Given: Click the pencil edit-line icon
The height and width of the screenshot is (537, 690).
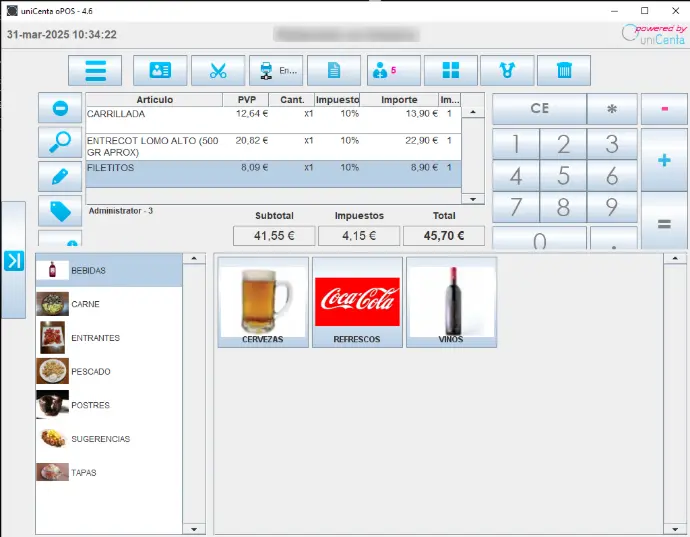Looking at the screenshot, I should pyautogui.click(x=59, y=176).
